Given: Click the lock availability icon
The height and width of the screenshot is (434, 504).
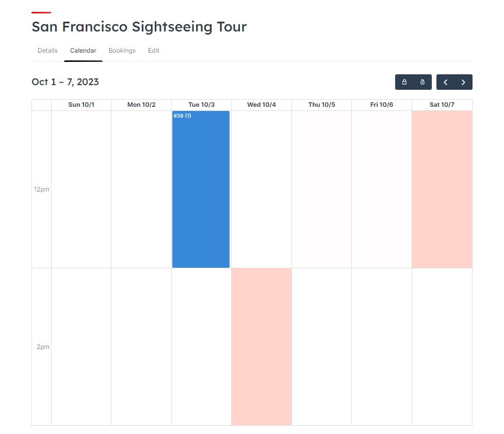Looking at the screenshot, I should [404, 82].
